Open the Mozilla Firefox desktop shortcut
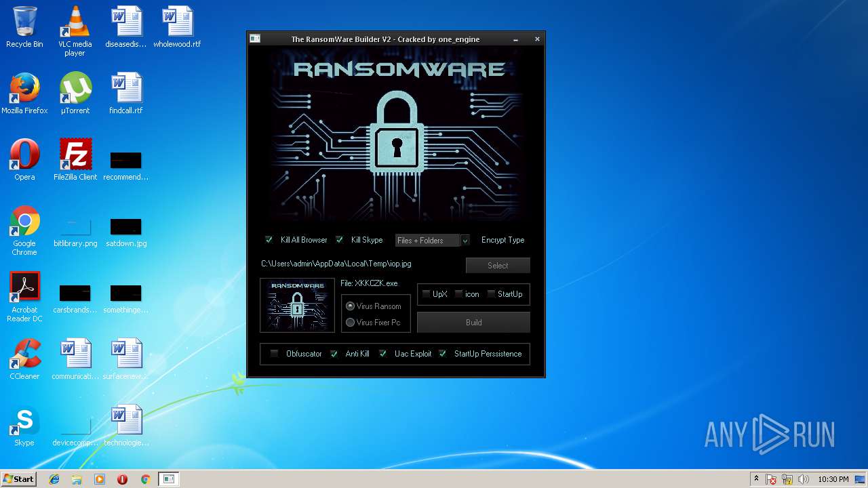This screenshot has height=488, width=868. coord(24,94)
